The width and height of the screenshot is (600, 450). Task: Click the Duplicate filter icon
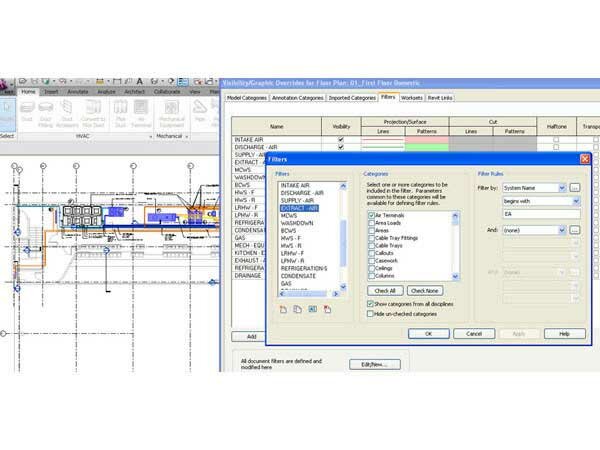click(x=297, y=309)
